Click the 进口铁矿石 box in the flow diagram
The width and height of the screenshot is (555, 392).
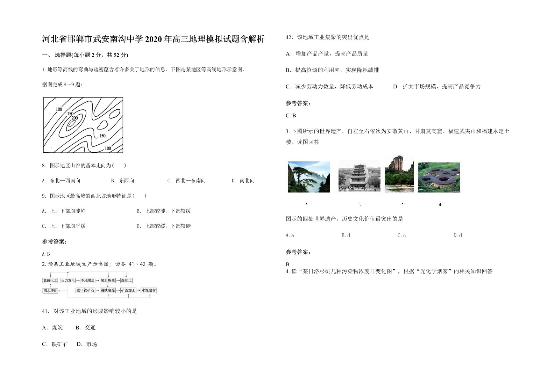pos(86,290)
